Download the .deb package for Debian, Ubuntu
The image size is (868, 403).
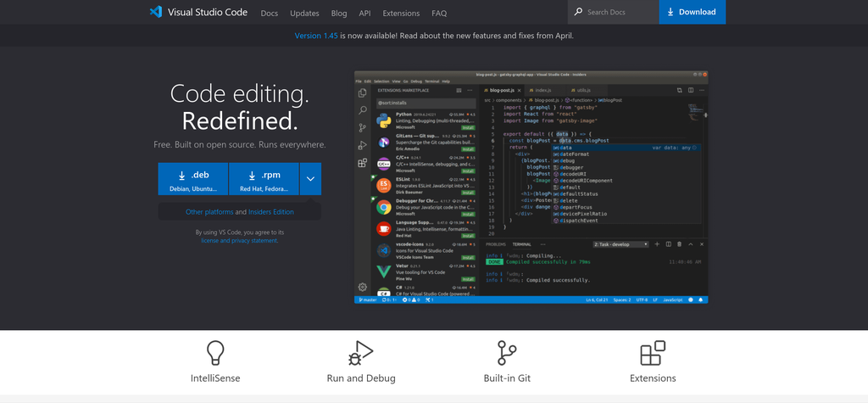click(192, 179)
